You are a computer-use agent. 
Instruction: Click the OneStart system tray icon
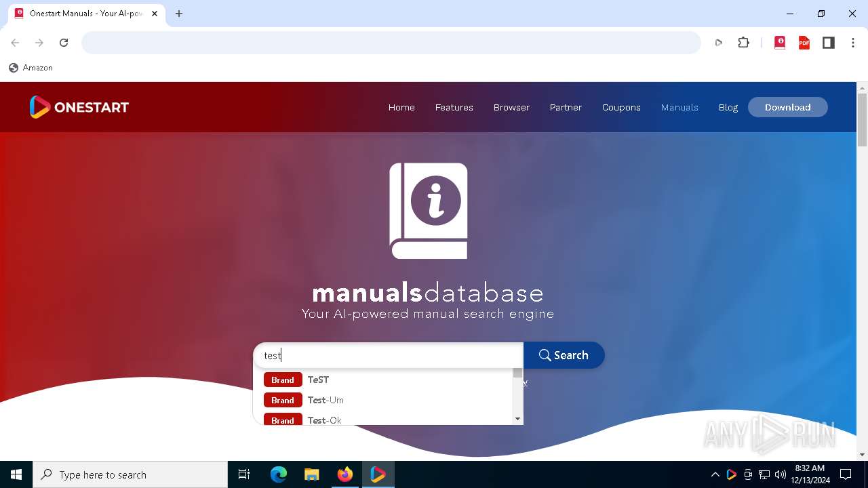(731, 474)
